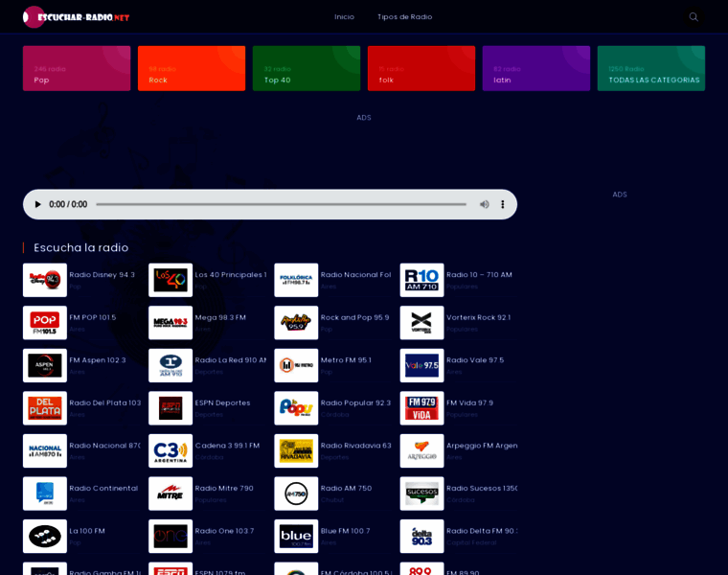728x575 pixels.
Task: Click the La 100 FM logo
Action: [x=45, y=537]
